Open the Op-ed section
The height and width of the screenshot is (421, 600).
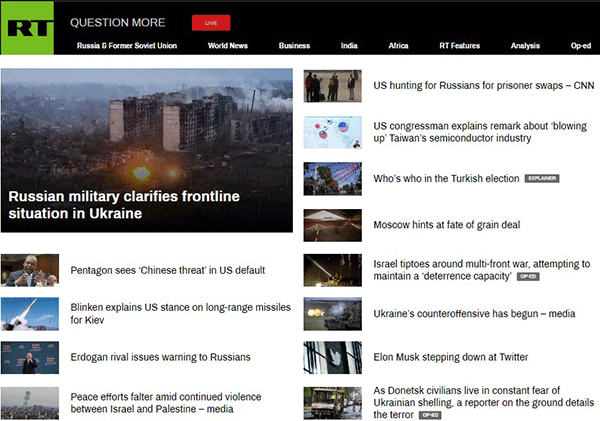(x=580, y=46)
